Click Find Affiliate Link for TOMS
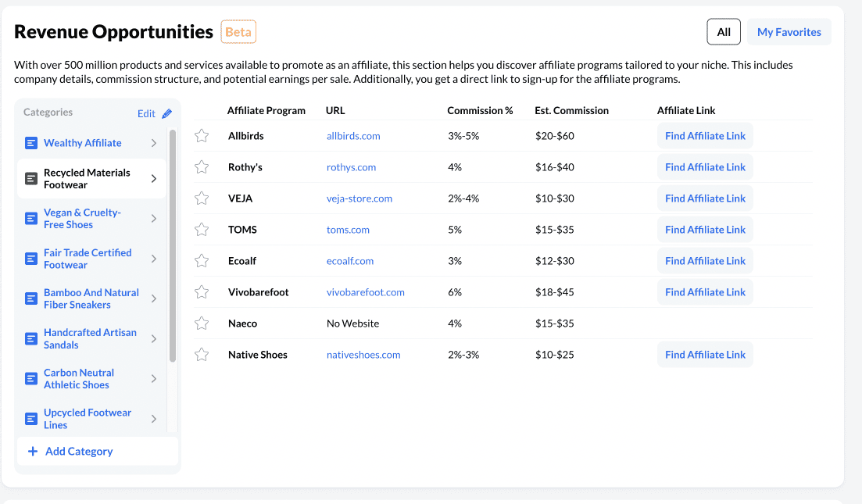862x504 pixels. 705,230
